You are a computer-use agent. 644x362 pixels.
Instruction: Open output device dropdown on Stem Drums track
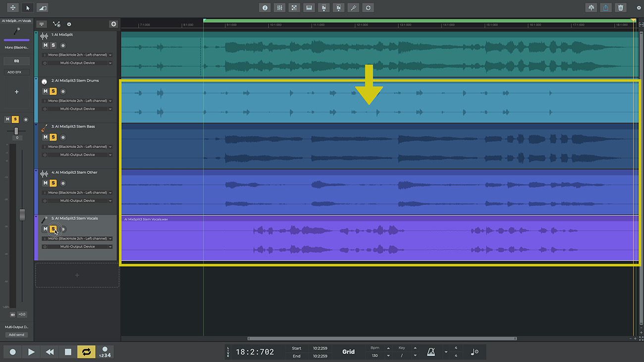78,108
